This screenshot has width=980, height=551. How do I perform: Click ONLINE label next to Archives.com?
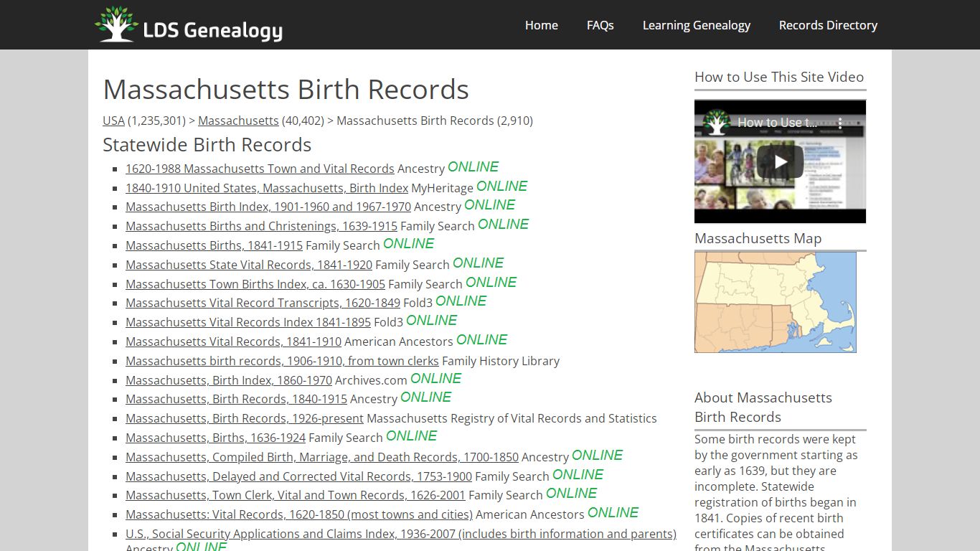(435, 378)
